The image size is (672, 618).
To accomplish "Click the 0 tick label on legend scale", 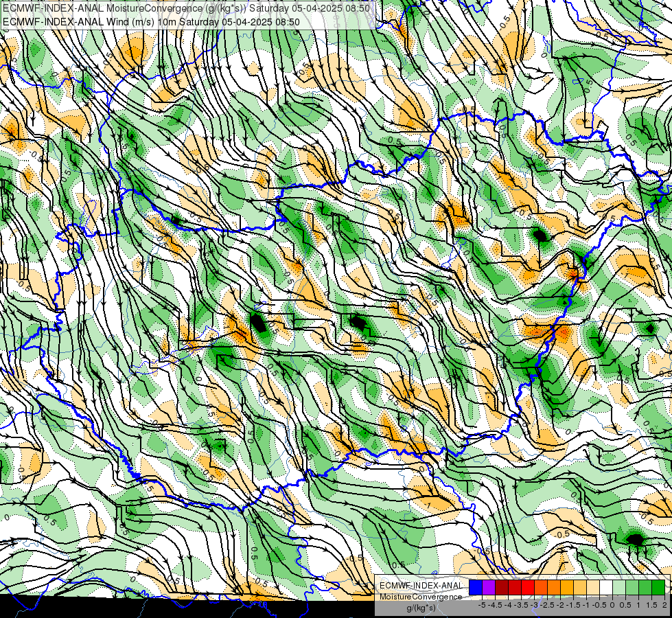I will (x=612, y=605).
